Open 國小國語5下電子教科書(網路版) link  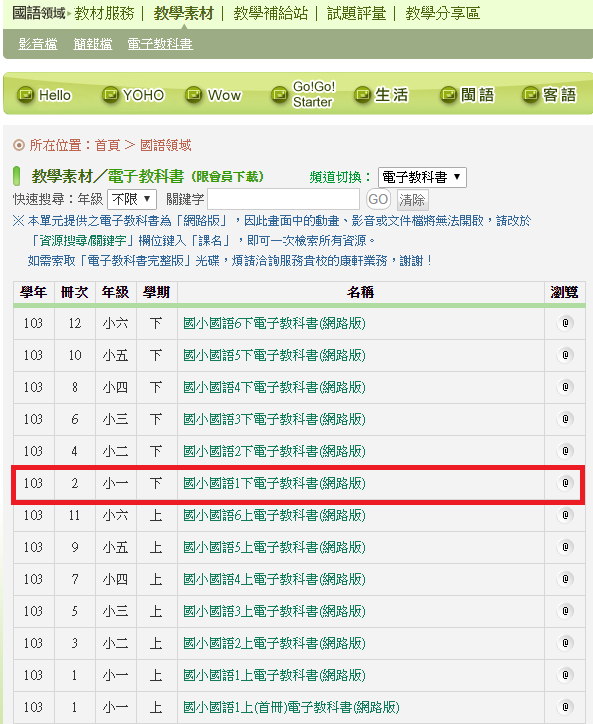[x=274, y=356]
